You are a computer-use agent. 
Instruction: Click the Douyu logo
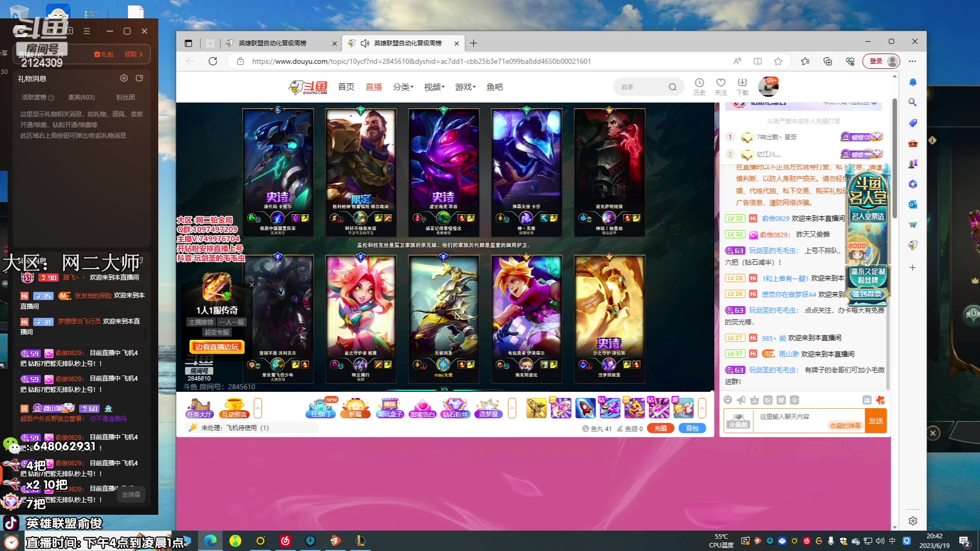pyautogui.click(x=308, y=87)
